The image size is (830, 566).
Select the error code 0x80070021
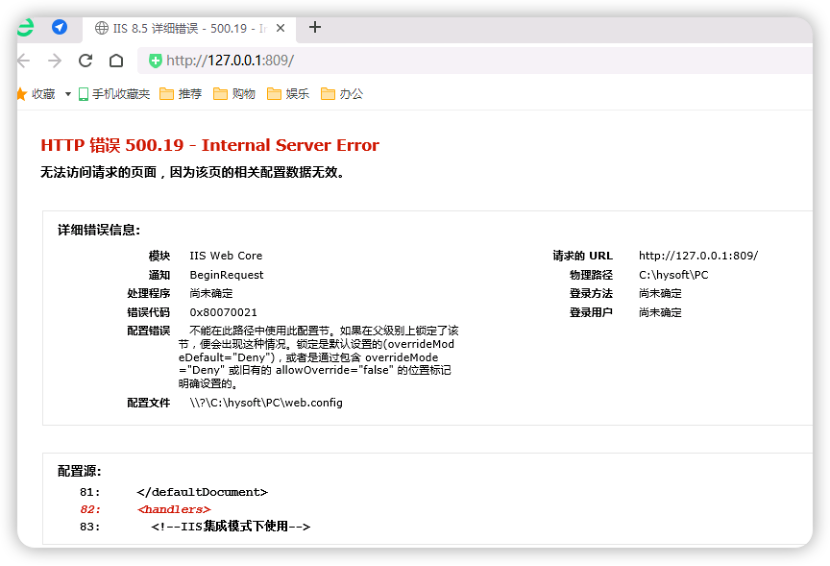click(x=223, y=312)
